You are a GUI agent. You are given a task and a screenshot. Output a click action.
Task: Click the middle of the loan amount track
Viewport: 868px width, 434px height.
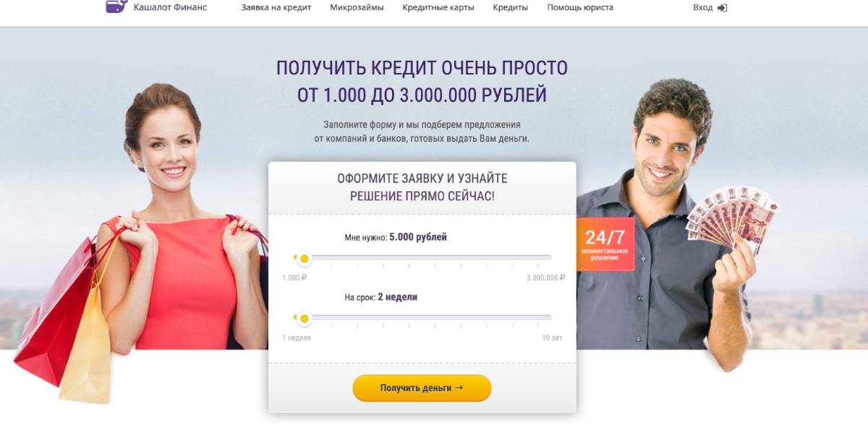tap(423, 258)
